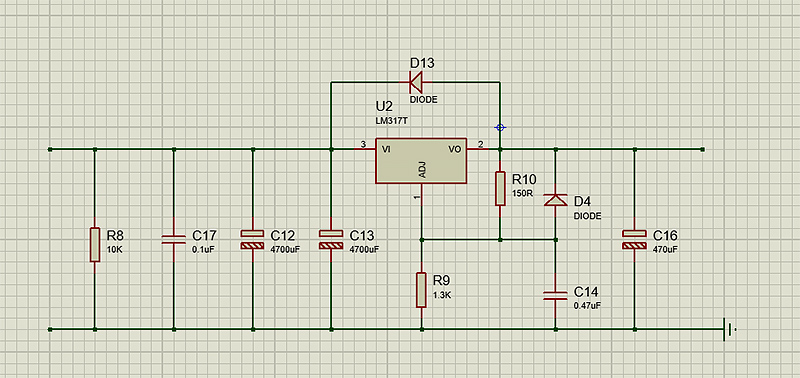Click pin number 1 on ADJ pin

tap(416, 196)
